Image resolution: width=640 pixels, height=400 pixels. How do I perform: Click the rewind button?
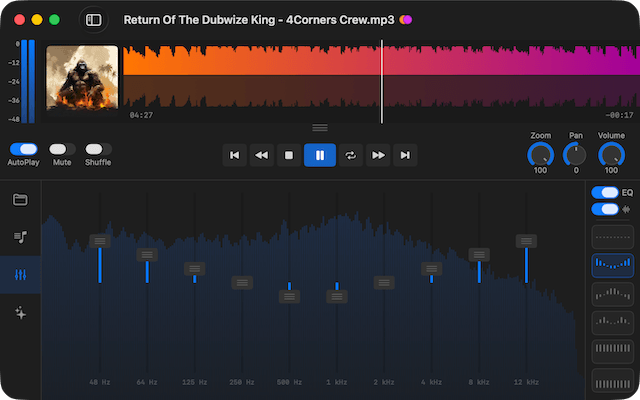[261, 155]
